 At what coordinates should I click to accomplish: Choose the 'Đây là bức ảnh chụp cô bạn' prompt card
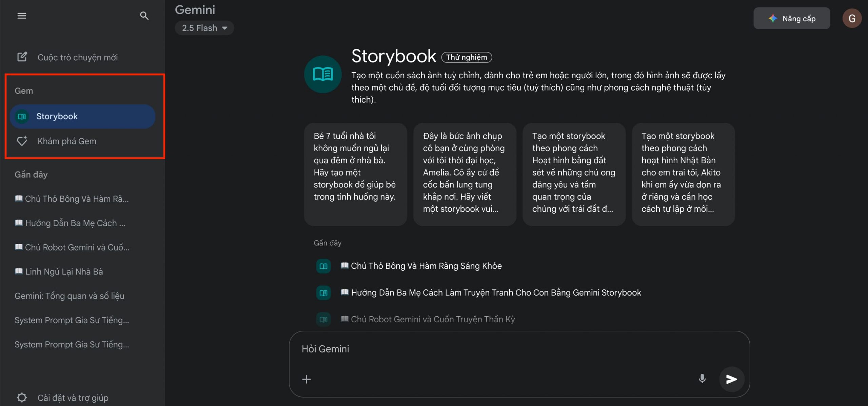coord(465,174)
